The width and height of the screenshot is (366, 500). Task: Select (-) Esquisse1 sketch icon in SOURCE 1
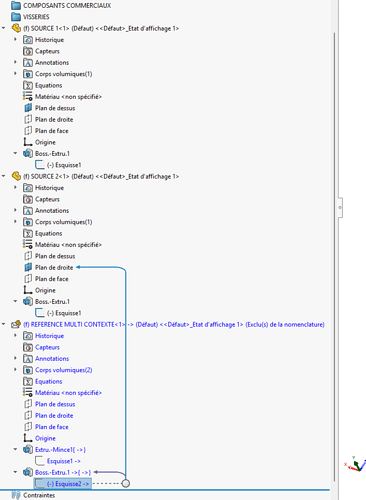point(40,165)
